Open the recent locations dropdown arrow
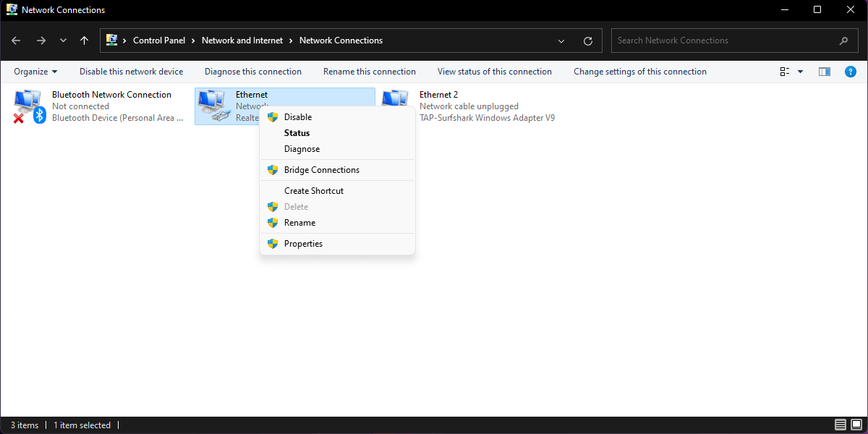Screen dimensions: 868x434 (63, 41)
